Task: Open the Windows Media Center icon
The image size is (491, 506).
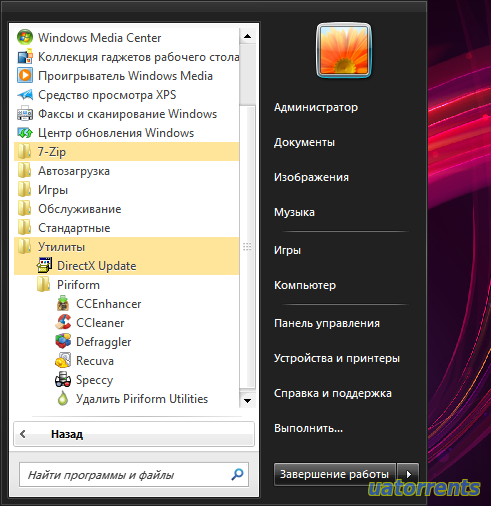Action: (x=25, y=37)
